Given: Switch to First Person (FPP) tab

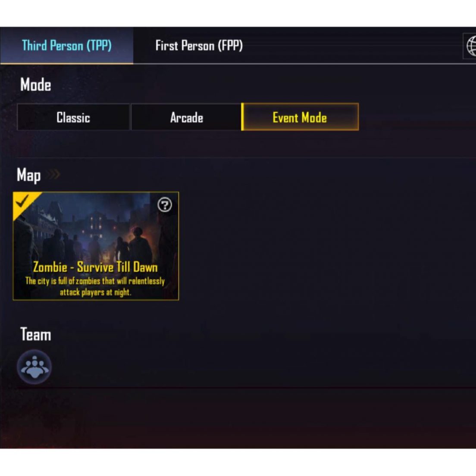Looking at the screenshot, I should pos(199,46).
